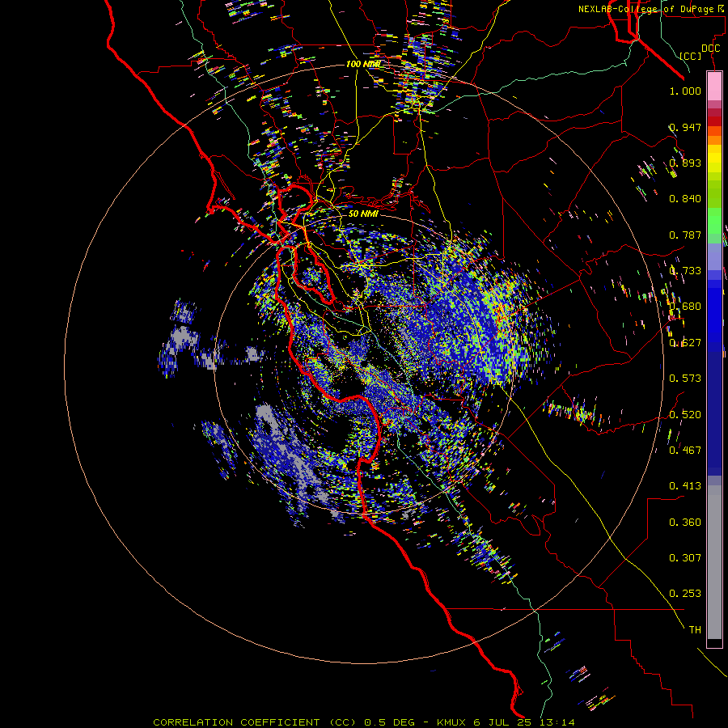Viewport: 728px width, 728px height.
Task: Click the 0.893 scale label
Action: [x=685, y=163]
